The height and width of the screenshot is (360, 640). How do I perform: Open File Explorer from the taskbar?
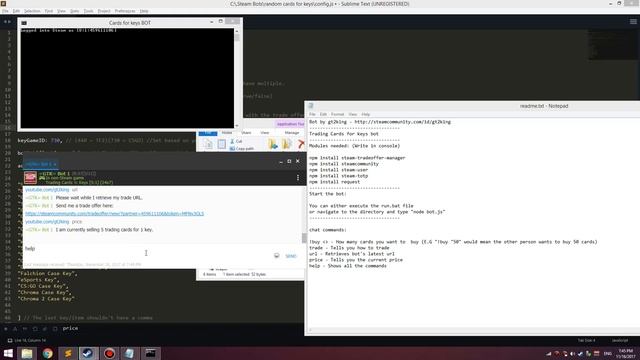click(x=27, y=353)
